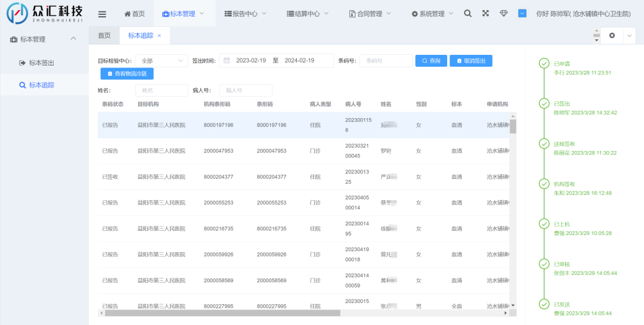Open 标本签出 in the sidebar
The width and height of the screenshot is (644, 325).
coord(44,63)
